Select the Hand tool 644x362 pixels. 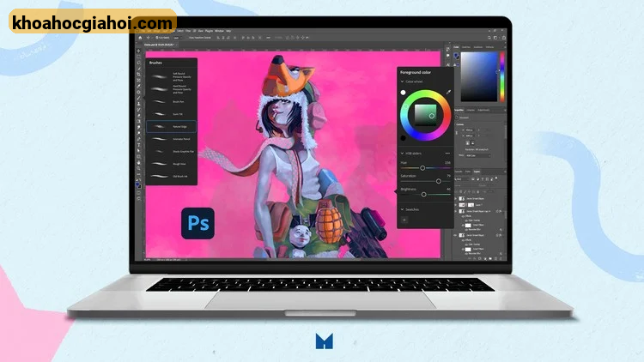pos(138,162)
